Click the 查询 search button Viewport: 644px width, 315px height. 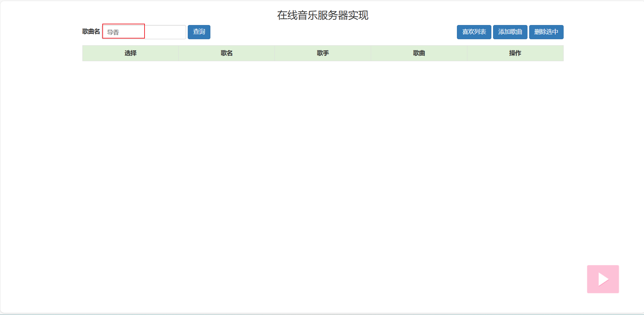click(199, 32)
